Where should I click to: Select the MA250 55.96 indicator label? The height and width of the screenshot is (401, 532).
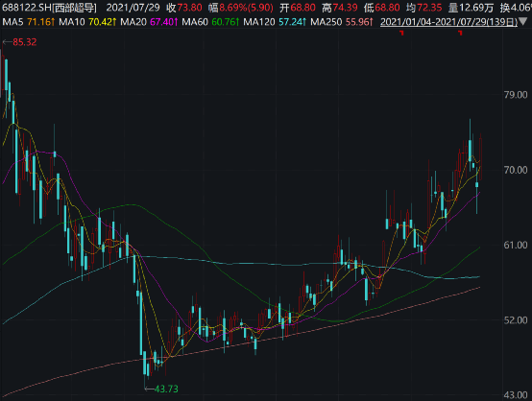point(342,22)
